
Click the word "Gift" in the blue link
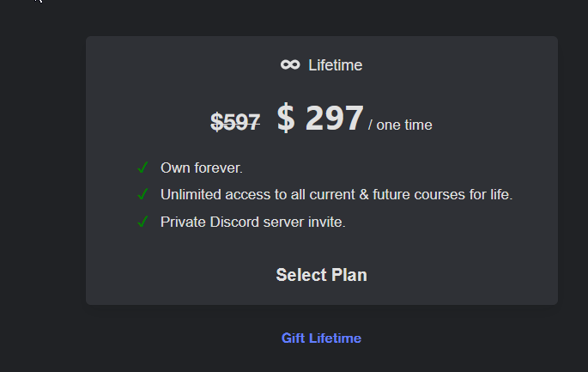294,338
